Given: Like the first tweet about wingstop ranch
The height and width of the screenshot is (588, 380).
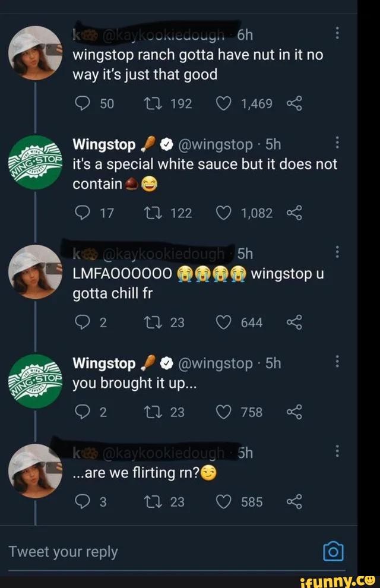Looking at the screenshot, I should pos(223,103).
